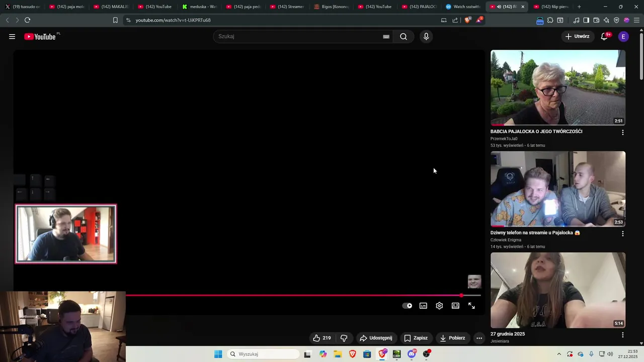Click the browser address bar URL
644x362 pixels.
click(x=173, y=20)
